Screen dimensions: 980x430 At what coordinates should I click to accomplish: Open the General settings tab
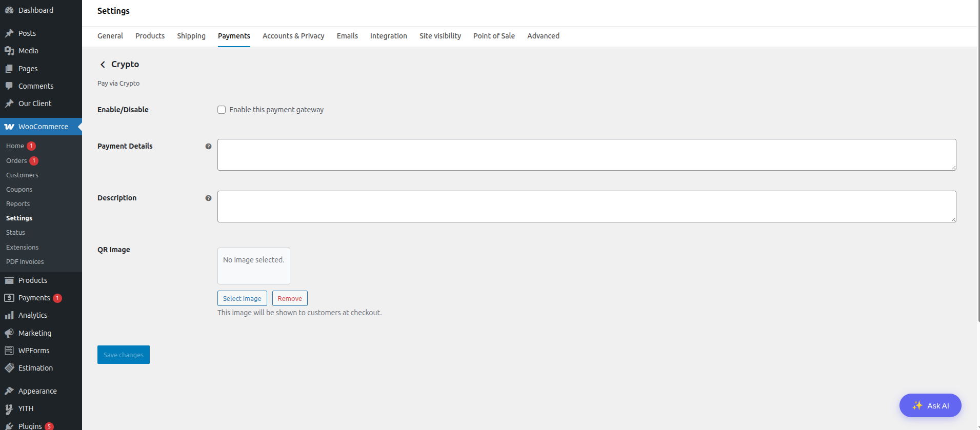click(x=110, y=36)
